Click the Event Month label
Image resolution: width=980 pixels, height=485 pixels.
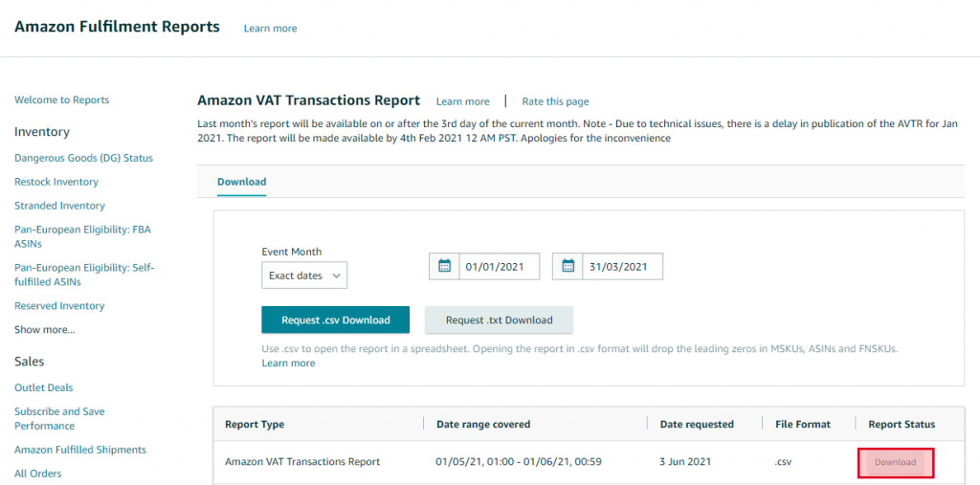pyautogui.click(x=292, y=252)
